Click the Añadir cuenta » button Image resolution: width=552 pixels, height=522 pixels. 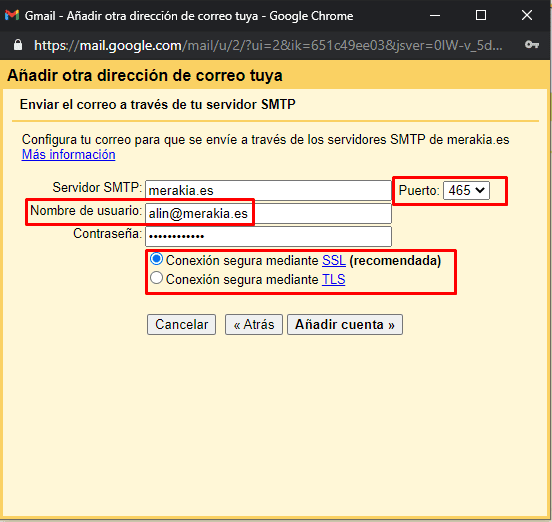345,324
